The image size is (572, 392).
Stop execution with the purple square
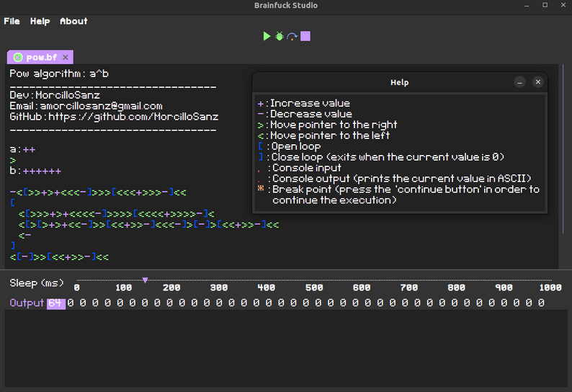tap(305, 36)
